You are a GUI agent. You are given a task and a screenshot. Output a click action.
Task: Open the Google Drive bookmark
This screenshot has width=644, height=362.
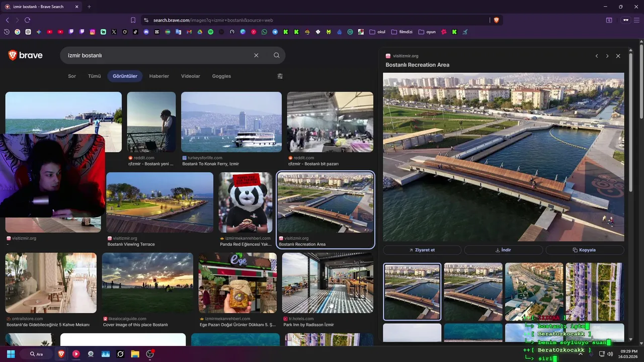[200, 32]
